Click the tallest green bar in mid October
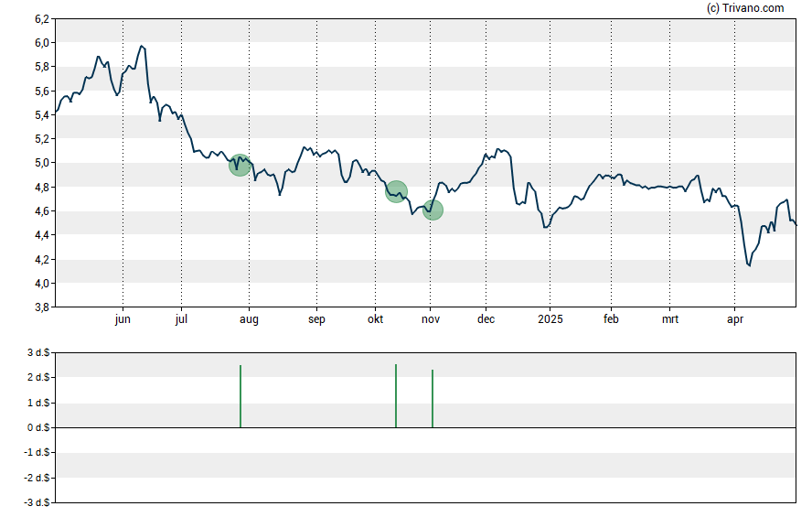This screenshot has width=812, height=517. (396, 396)
